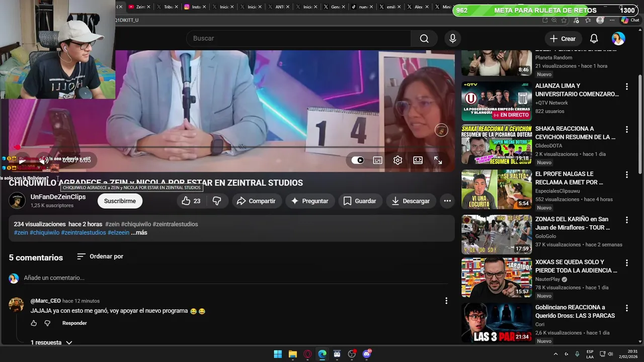Toggle autoplay switch in the player
644x362 pixels.
click(x=358, y=160)
